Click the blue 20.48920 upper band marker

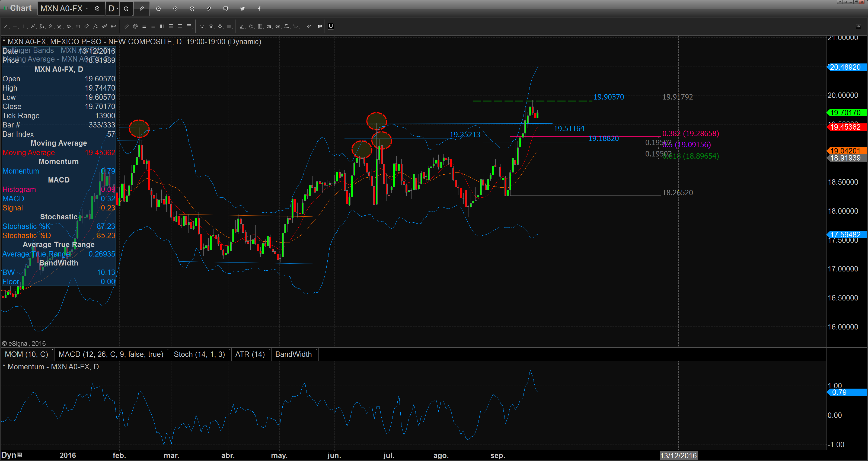[x=847, y=67]
